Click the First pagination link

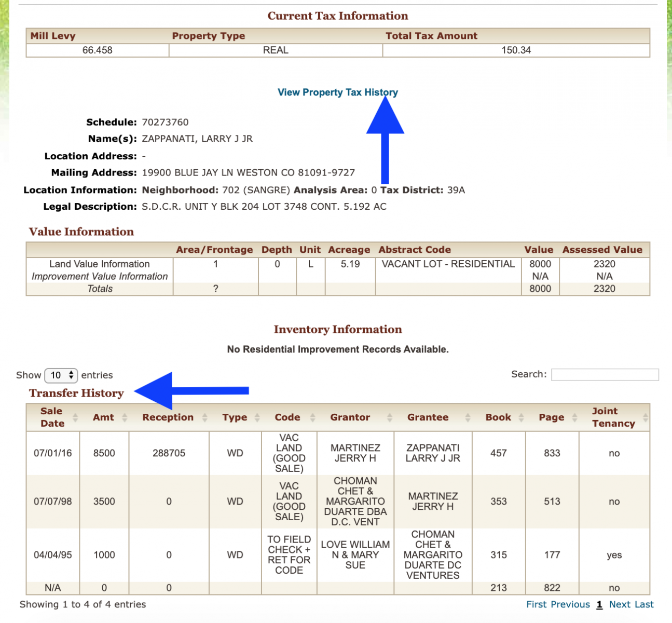click(537, 604)
